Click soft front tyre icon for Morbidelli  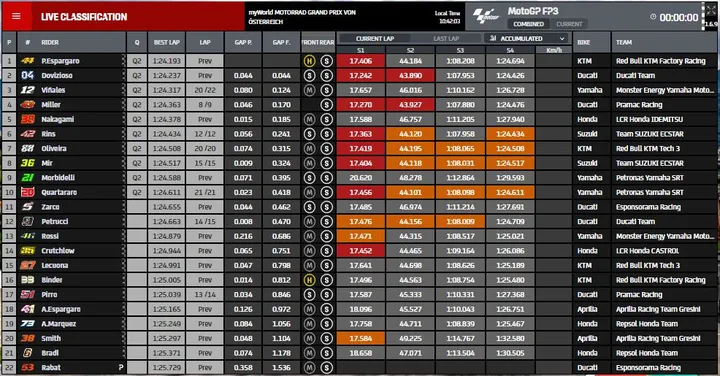coord(309,178)
